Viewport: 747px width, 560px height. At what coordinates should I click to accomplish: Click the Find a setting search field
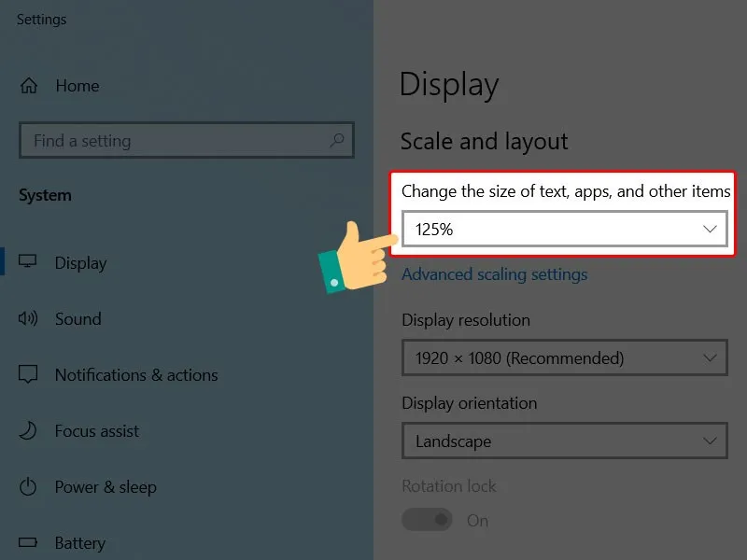tap(177, 141)
